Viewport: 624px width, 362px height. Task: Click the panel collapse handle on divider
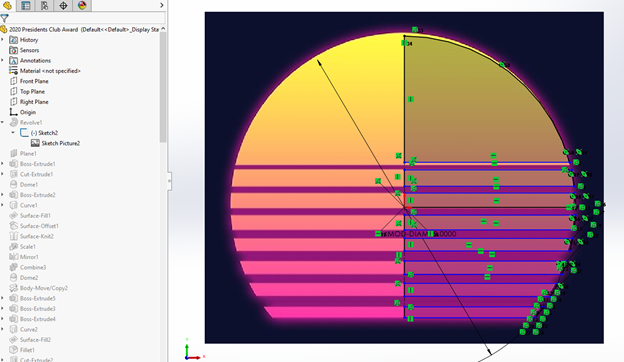170,181
